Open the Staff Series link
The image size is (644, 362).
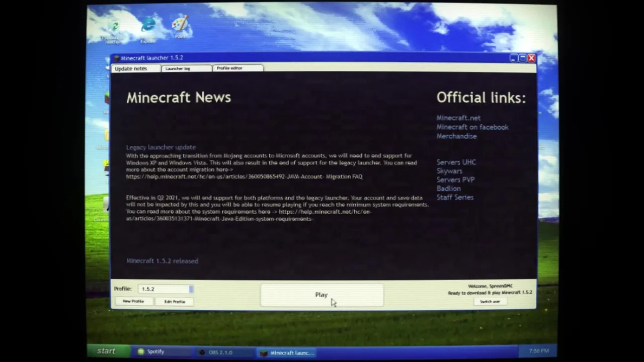pos(455,197)
